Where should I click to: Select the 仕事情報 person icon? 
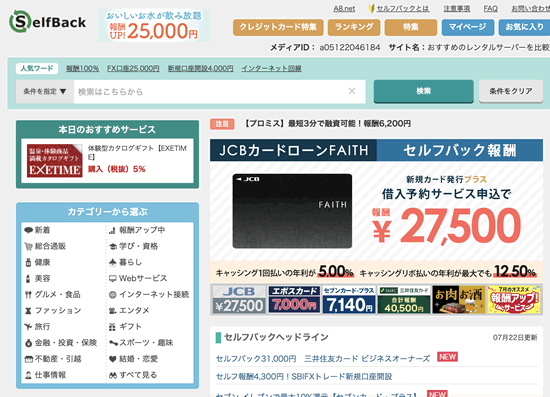[x=28, y=375]
